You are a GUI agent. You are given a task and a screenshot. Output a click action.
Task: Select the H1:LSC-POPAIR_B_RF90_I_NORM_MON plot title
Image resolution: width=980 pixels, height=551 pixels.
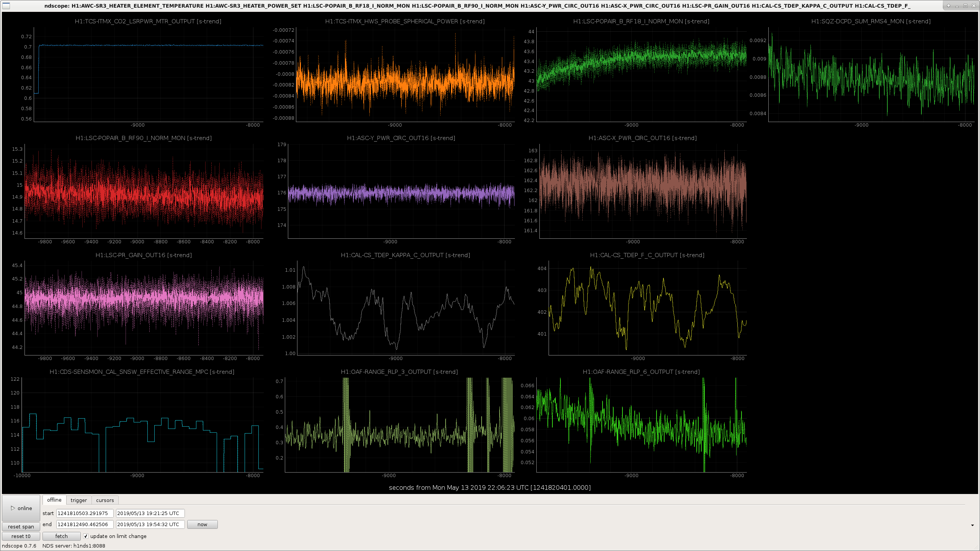pyautogui.click(x=144, y=138)
